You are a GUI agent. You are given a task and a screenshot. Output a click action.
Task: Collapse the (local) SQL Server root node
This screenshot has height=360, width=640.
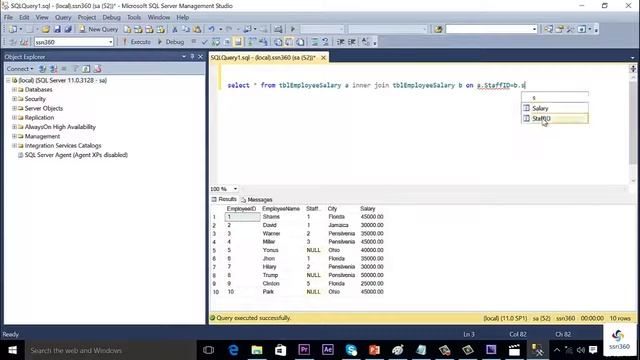pyautogui.click(x=8, y=80)
